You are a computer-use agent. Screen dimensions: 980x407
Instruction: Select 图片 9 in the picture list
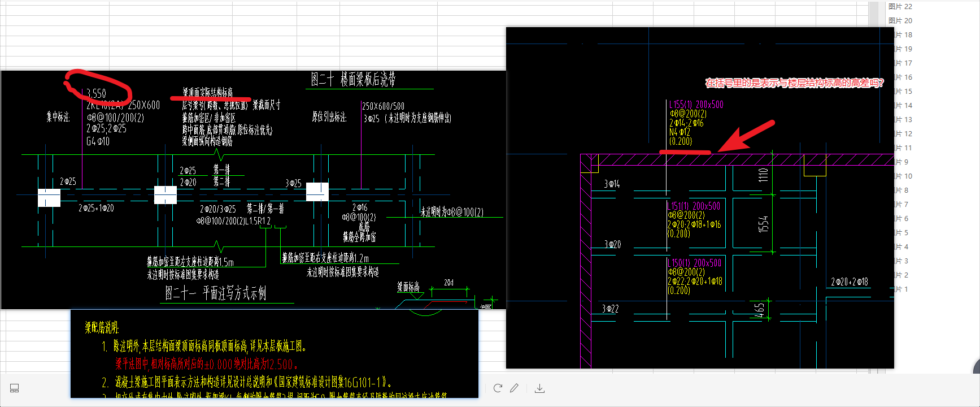(x=902, y=162)
